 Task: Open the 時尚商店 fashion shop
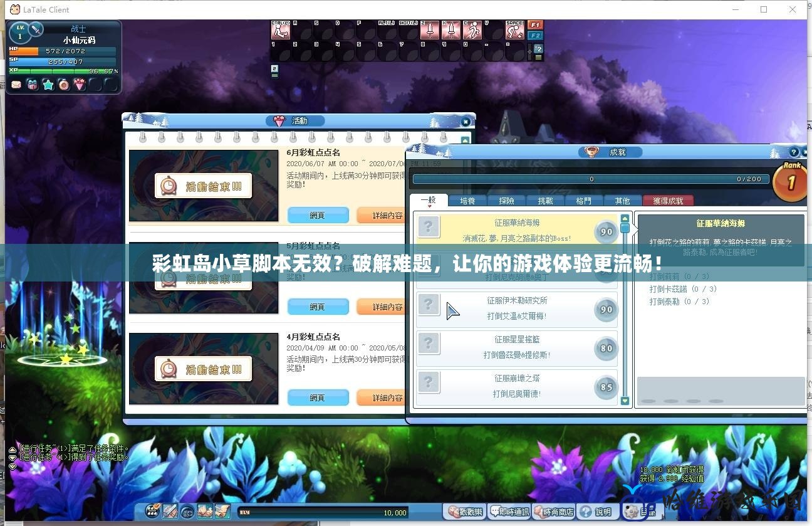coord(553,512)
